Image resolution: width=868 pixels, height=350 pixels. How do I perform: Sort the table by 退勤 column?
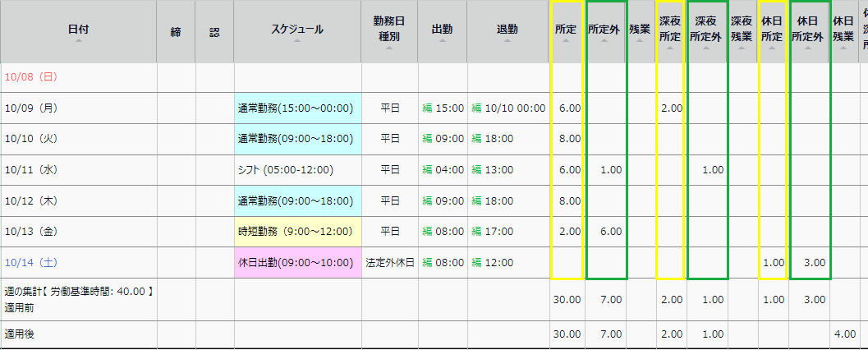507,31
